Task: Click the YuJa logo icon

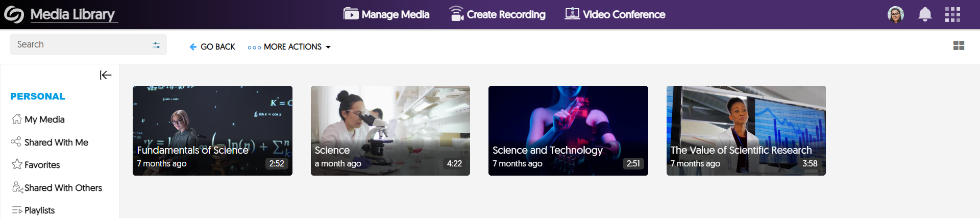Action: (14, 14)
